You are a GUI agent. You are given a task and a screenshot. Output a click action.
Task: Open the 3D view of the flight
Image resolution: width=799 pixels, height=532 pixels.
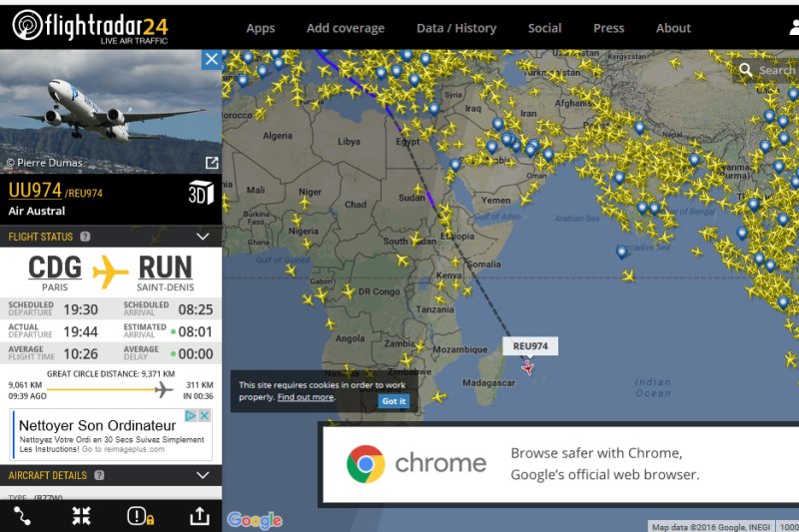(201, 193)
